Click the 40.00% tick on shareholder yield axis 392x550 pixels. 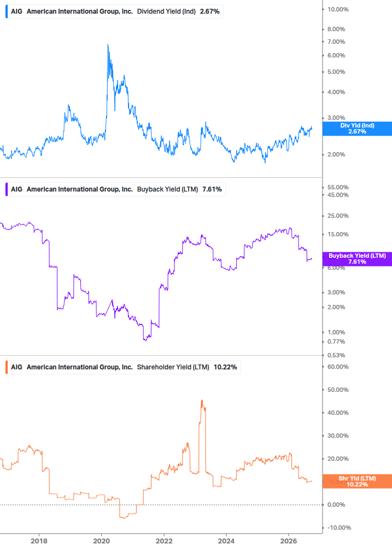coord(338,413)
